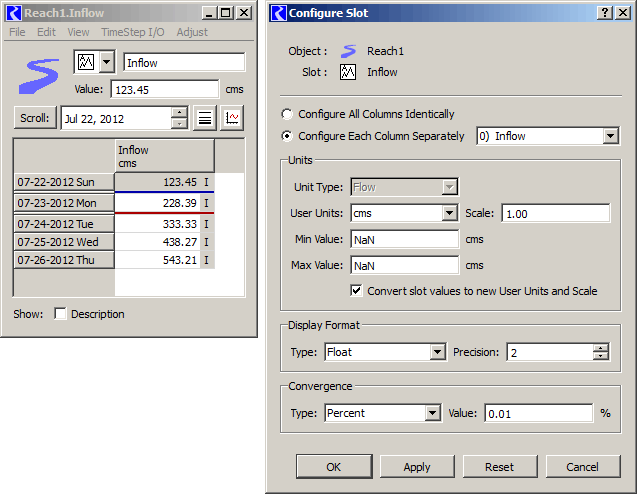Click the Reset button
The height and width of the screenshot is (494, 637).
pyautogui.click(x=500, y=467)
